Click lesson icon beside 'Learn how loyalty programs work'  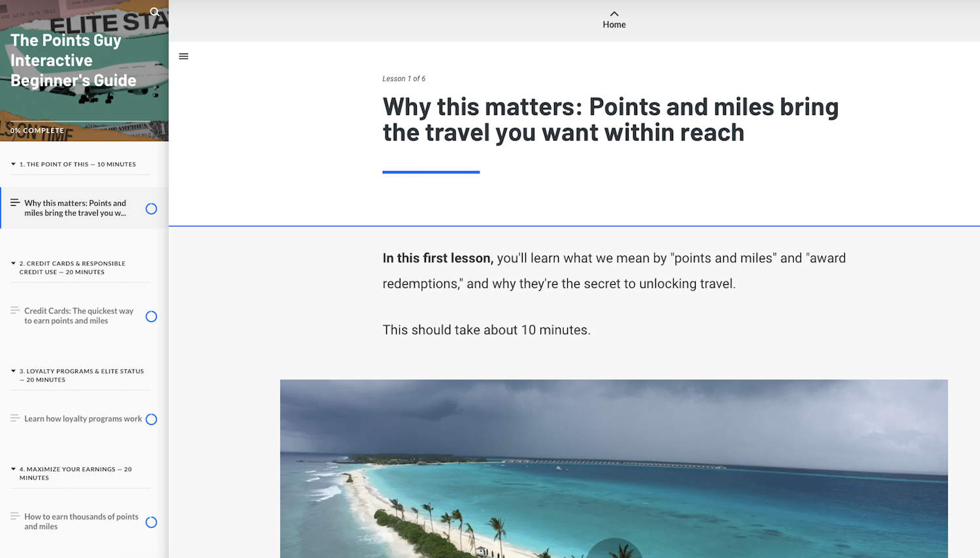coord(15,418)
